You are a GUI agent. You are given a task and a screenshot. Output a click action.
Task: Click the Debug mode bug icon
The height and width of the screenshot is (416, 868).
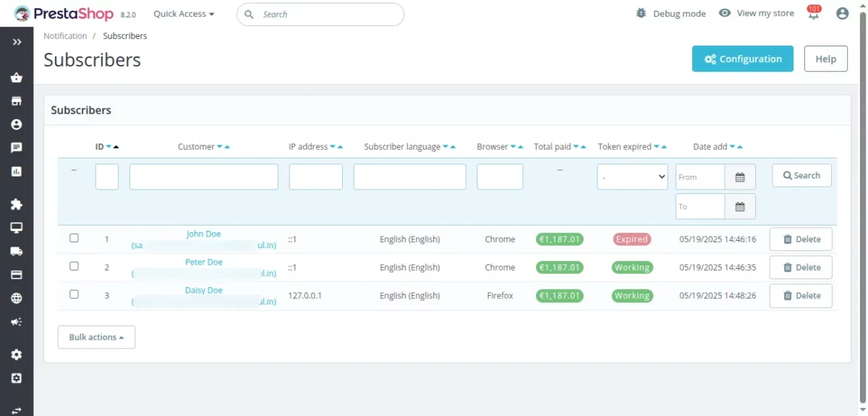click(641, 13)
